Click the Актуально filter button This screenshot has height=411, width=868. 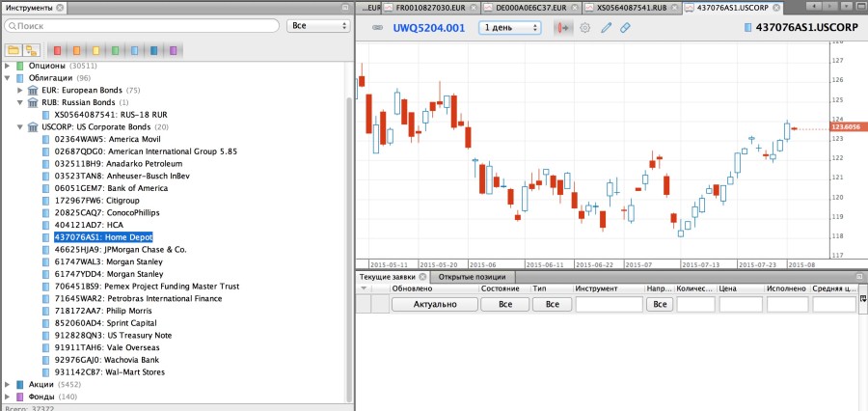point(434,304)
